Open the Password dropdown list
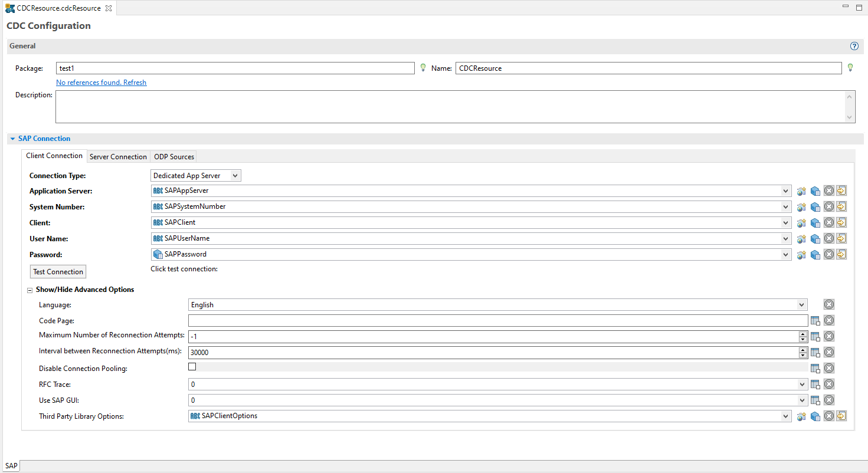Image resolution: width=868 pixels, height=473 pixels. pos(785,255)
